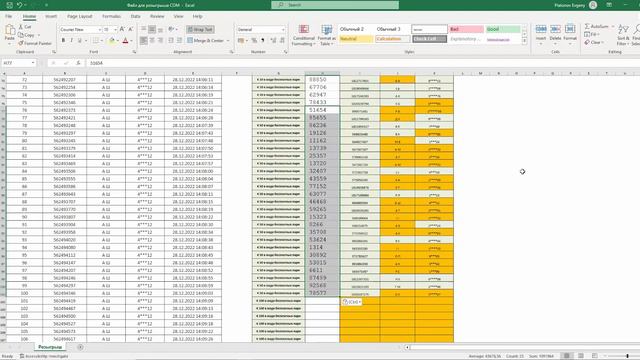Switch to the Formulas tab

[x=111, y=16]
